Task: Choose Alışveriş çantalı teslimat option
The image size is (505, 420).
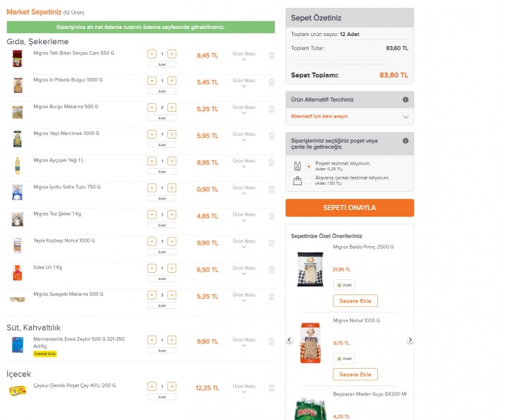Action: pyautogui.click(x=309, y=180)
